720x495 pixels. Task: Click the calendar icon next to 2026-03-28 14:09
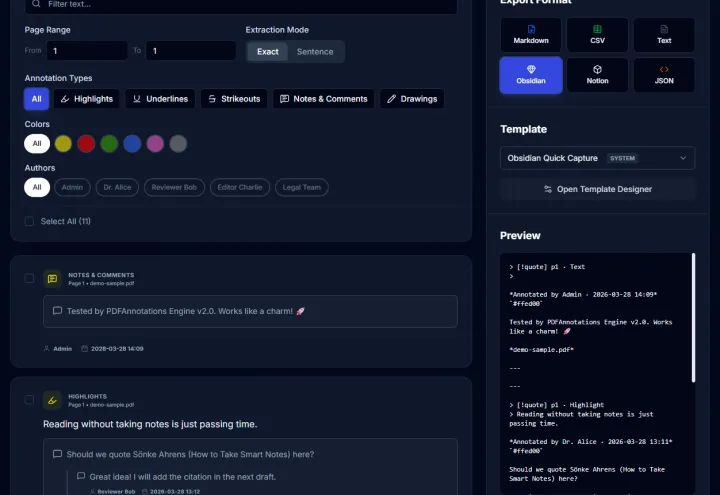pyautogui.click(x=84, y=349)
